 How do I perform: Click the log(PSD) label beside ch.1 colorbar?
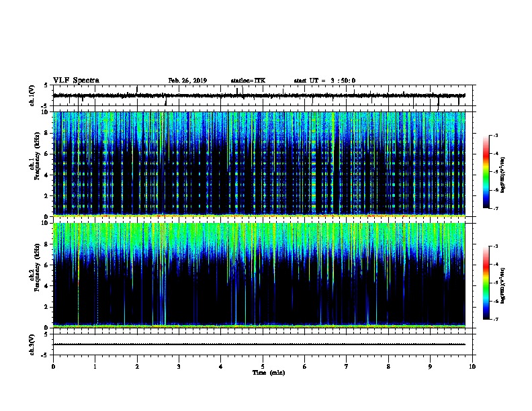[x=503, y=175]
